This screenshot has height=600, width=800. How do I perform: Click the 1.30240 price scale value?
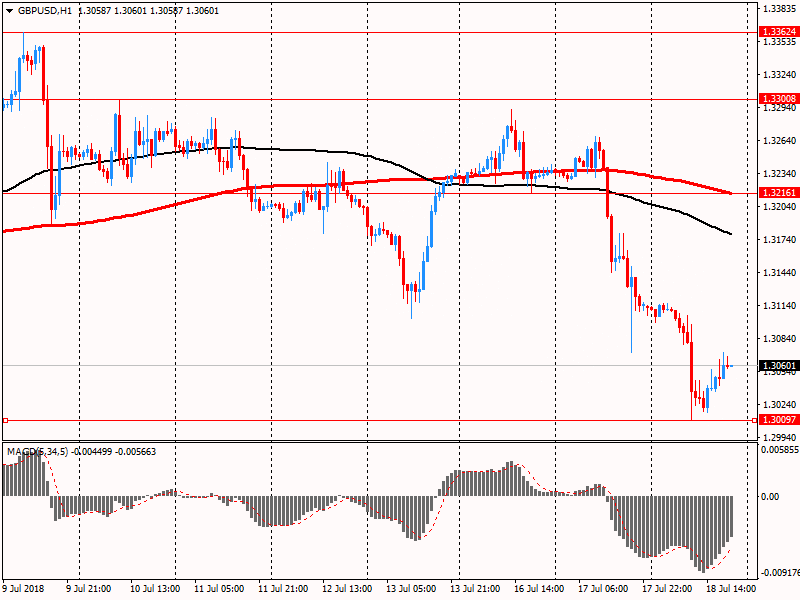click(x=780, y=405)
